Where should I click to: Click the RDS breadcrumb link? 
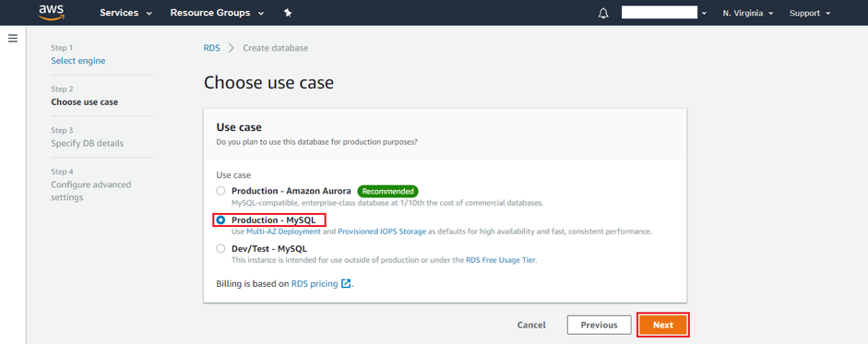pos(211,48)
